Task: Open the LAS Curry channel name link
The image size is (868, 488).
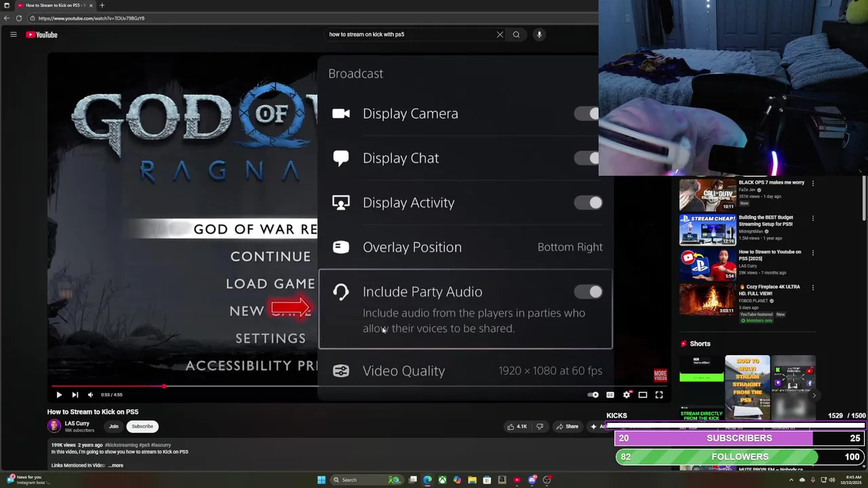Action: [x=77, y=423]
